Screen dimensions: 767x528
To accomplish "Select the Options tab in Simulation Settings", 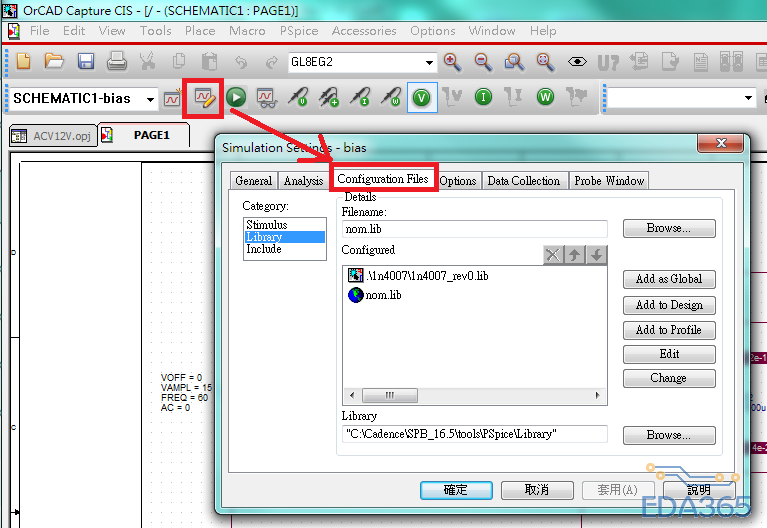I will click(x=458, y=181).
